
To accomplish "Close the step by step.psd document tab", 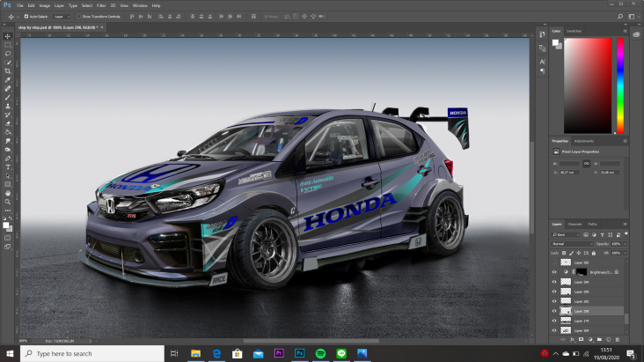I will pos(102,27).
